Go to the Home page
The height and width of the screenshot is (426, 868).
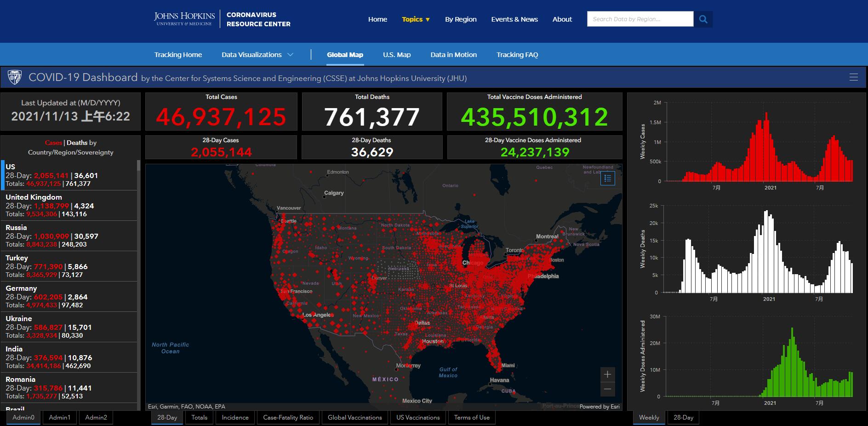click(377, 19)
